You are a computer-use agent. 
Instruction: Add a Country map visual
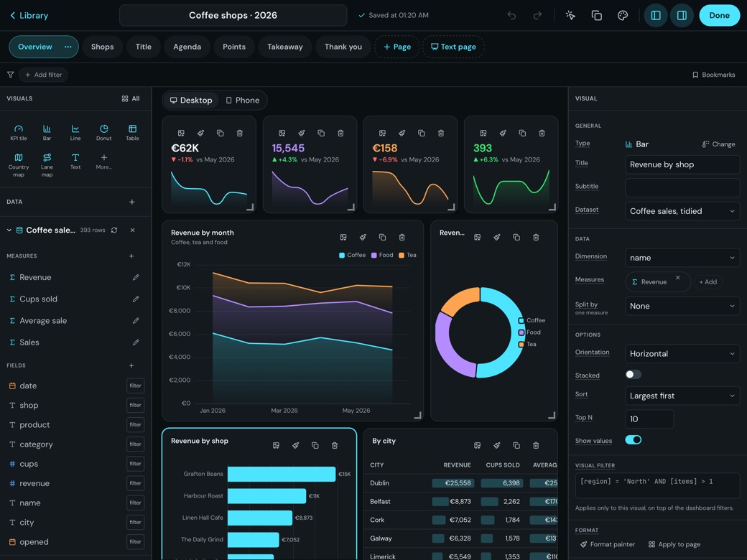[x=19, y=164]
